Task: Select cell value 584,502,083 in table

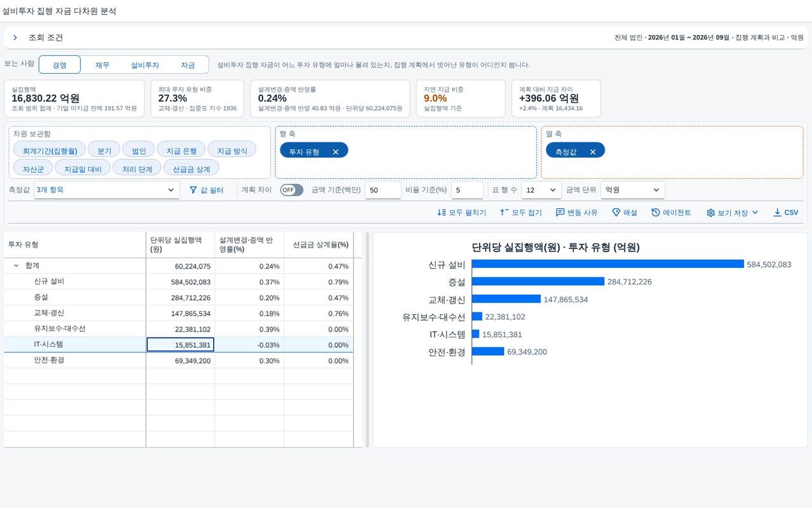Action: pos(181,282)
